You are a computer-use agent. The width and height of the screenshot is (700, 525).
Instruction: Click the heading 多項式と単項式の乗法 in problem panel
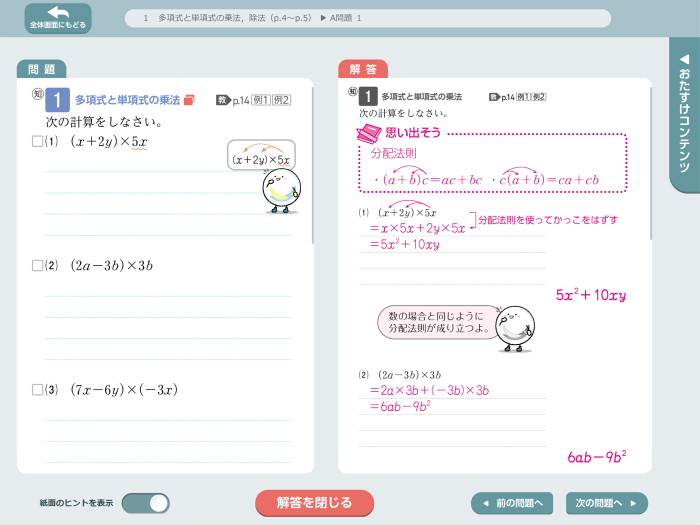point(127,100)
